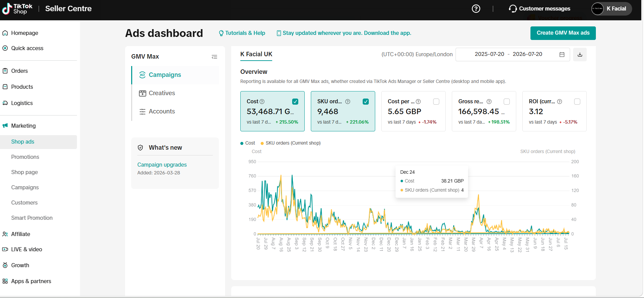
Task: Collapse GMV Max menu with list icon
Action: tap(214, 57)
